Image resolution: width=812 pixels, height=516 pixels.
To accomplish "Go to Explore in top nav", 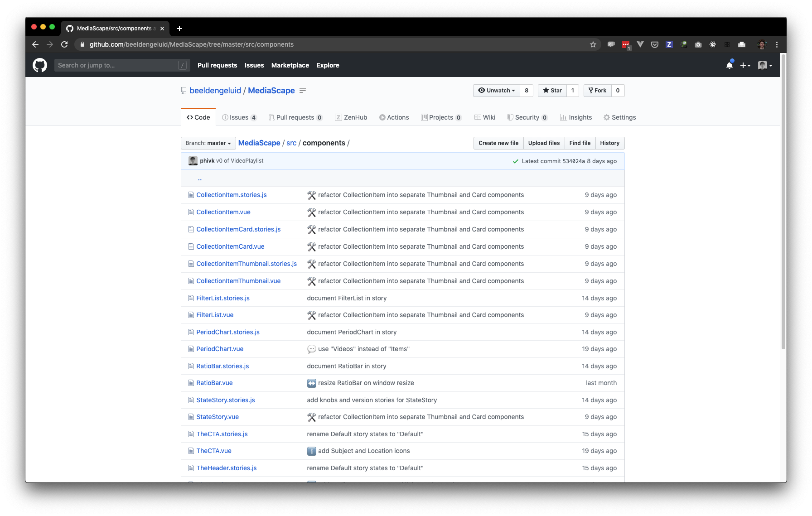I will (x=328, y=65).
